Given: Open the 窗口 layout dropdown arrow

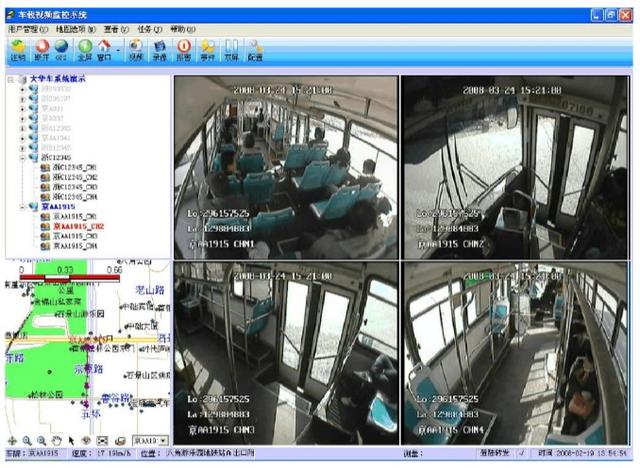Looking at the screenshot, I should pos(118,51).
